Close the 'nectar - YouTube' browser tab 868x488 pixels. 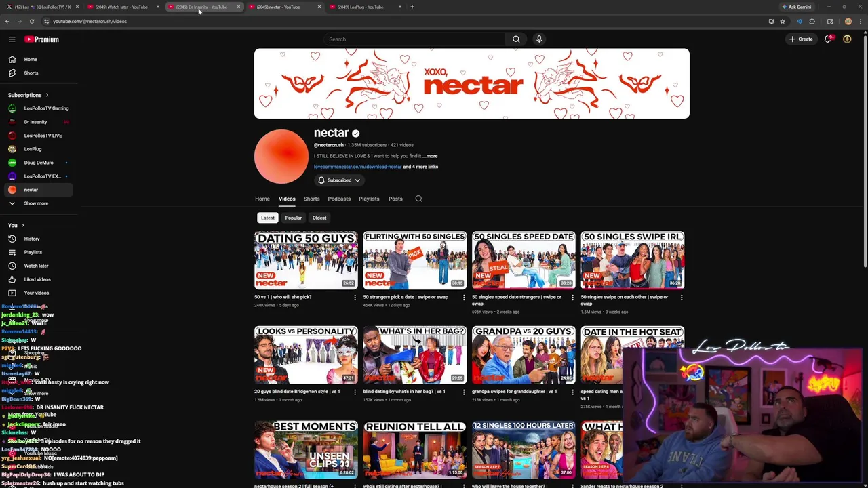coord(319,7)
